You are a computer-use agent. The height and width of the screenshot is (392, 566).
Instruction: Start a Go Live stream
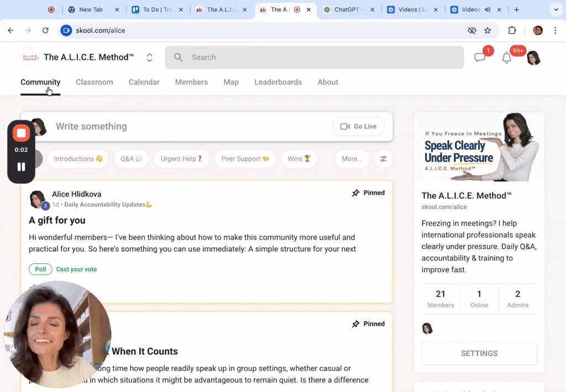click(358, 126)
